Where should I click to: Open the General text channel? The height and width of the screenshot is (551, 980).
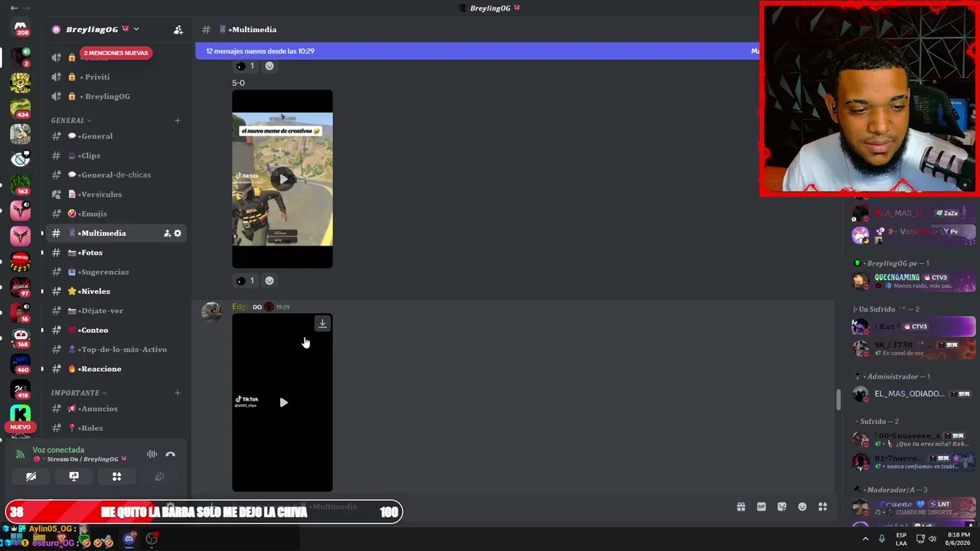point(117,136)
